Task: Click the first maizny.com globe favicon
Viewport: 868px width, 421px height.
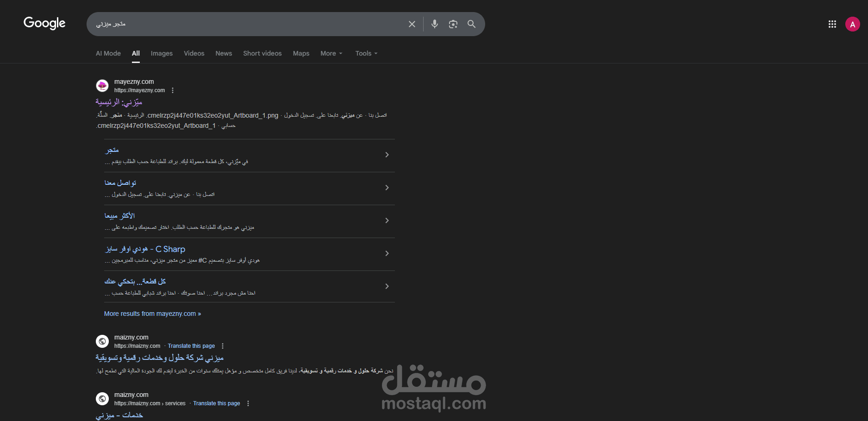Action: tap(102, 341)
